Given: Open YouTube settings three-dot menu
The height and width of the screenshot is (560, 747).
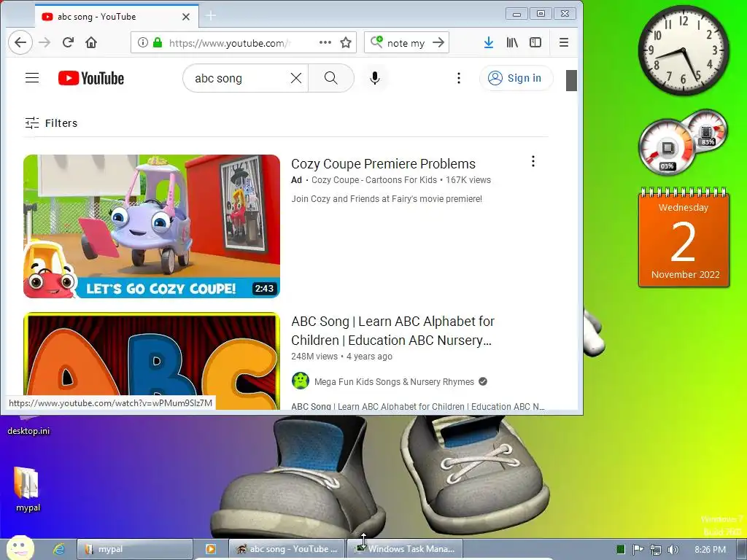Looking at the screenshot, I should [459, 78].
